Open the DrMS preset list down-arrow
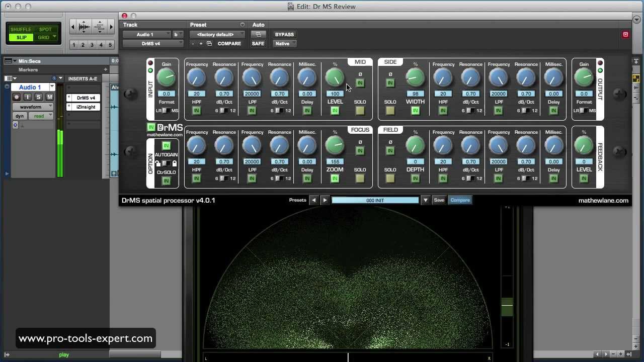 click(x=426, y=200)
